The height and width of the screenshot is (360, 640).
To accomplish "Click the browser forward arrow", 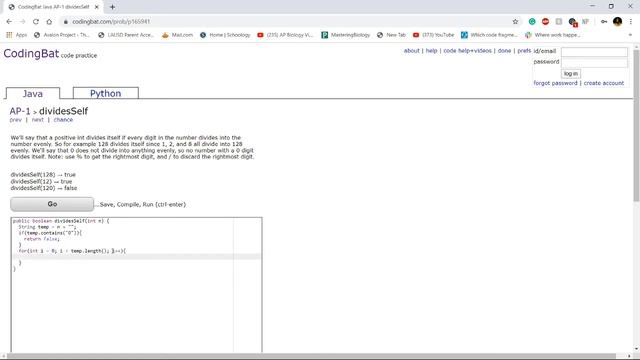I will 22,22.
